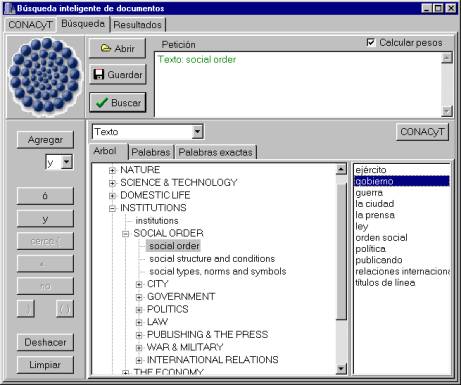Expand the NATURE tree node
Image resolution: width=461 pixels, height=385 pixels.
(x=112, y=170)
